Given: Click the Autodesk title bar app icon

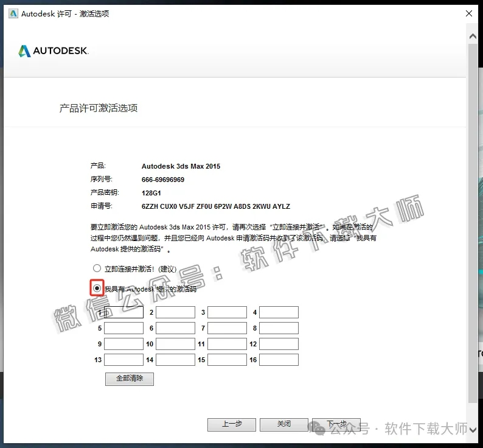Looking at the screenshot, I should 13,14.
